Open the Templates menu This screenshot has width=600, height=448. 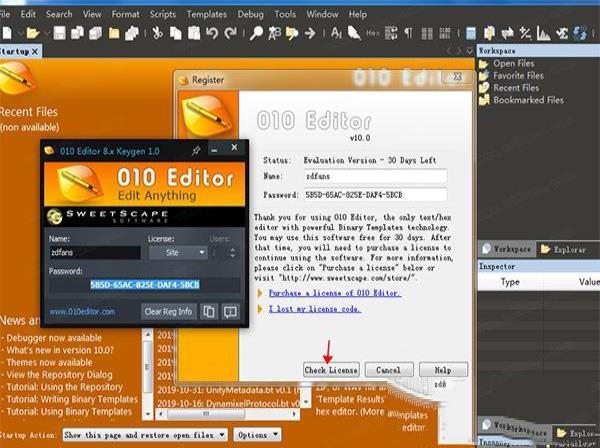[x=207, y=14]
